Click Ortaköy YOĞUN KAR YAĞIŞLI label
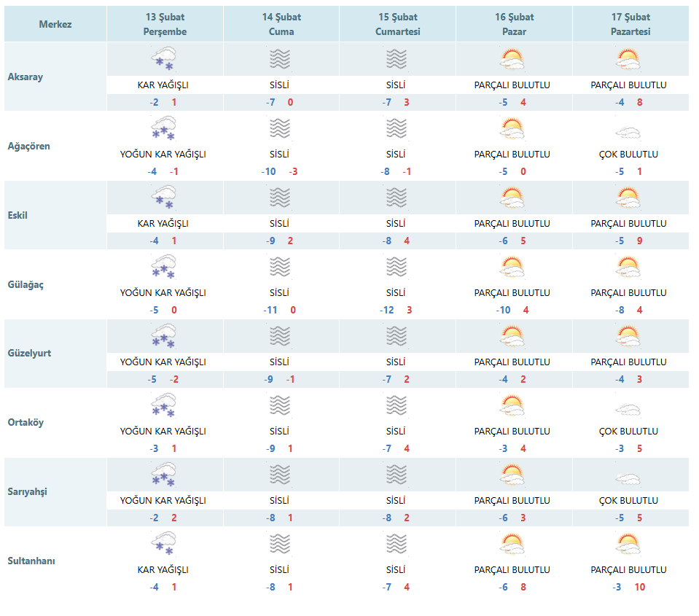Screen dimensions: 699x616 coord(163,431)
